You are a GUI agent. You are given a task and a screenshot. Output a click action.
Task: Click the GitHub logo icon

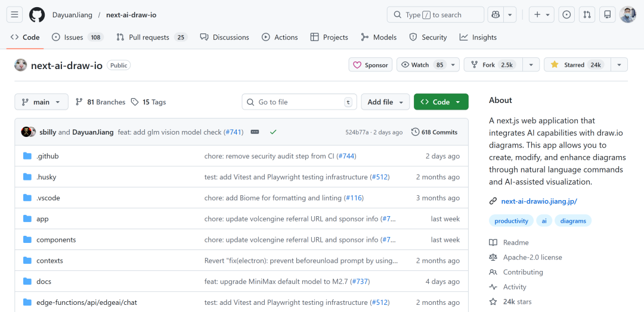click(37, 15)
